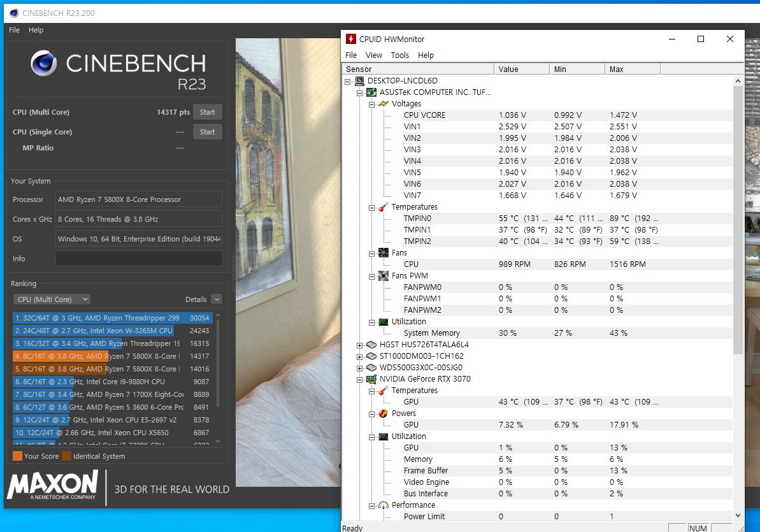Image resolution: width=760 pixels, height=532 pixels.
Task: Click the HGST HUS726T4TALA6L4 drive icon
Action: coord(371,345)
